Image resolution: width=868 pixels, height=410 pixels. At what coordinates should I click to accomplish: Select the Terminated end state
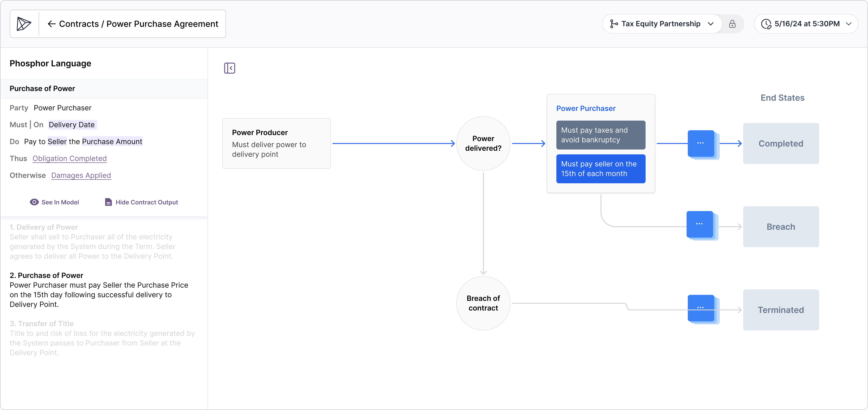coord(781,310)
